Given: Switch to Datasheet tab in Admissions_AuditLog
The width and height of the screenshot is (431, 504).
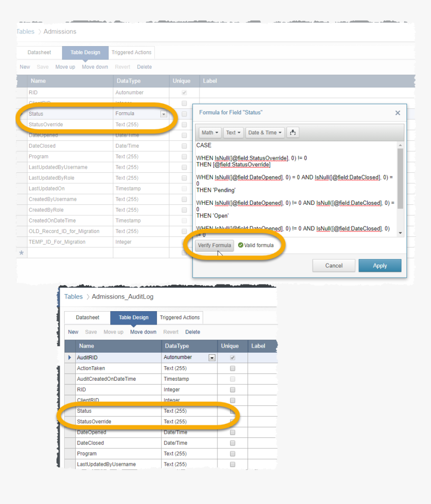Looking at the screenshot, I should coord(88,318).
